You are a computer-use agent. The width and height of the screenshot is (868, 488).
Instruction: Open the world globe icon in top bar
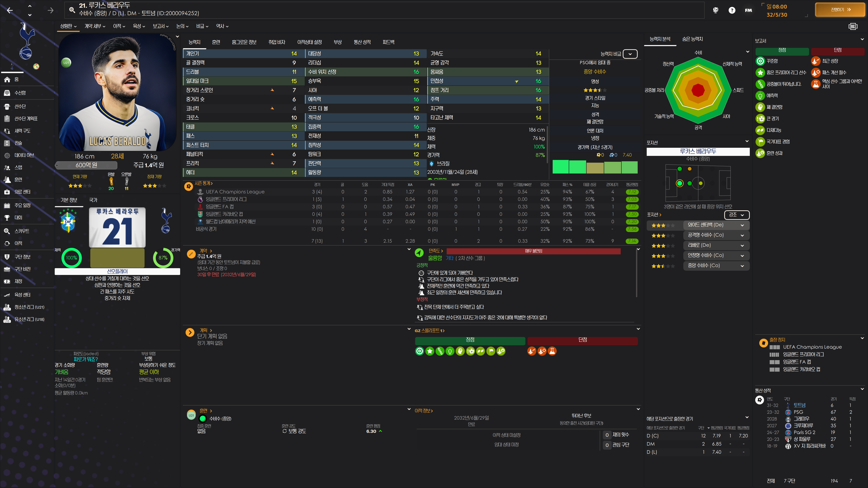715,10
